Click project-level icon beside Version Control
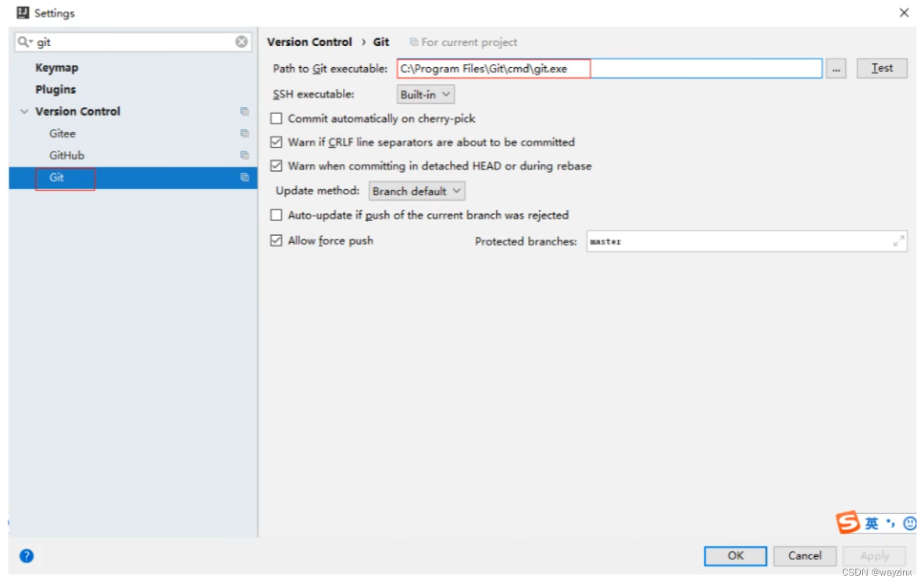 (244, 112)
